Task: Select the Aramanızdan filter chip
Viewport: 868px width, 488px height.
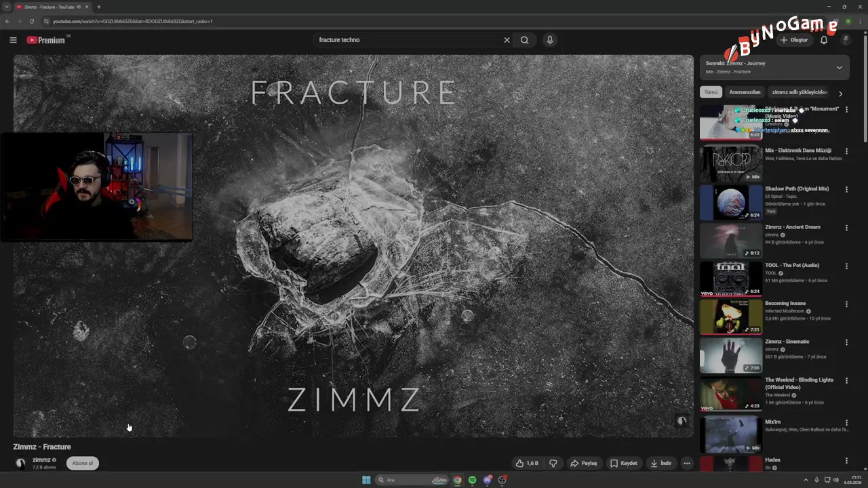Action: click(745, 92)
